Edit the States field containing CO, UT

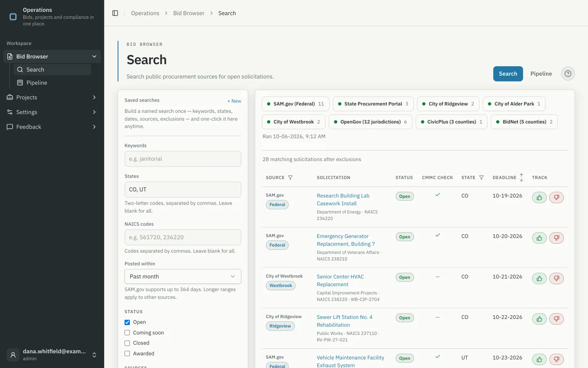183,189
